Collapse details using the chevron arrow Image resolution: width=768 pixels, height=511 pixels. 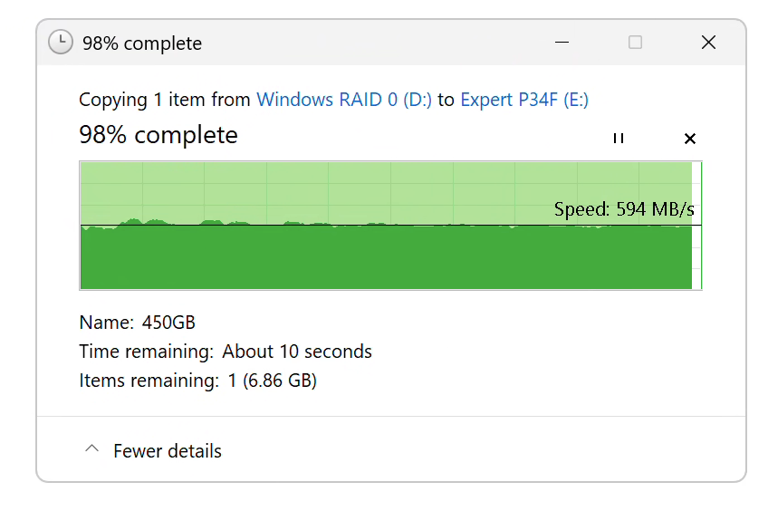tap(92, 449)
